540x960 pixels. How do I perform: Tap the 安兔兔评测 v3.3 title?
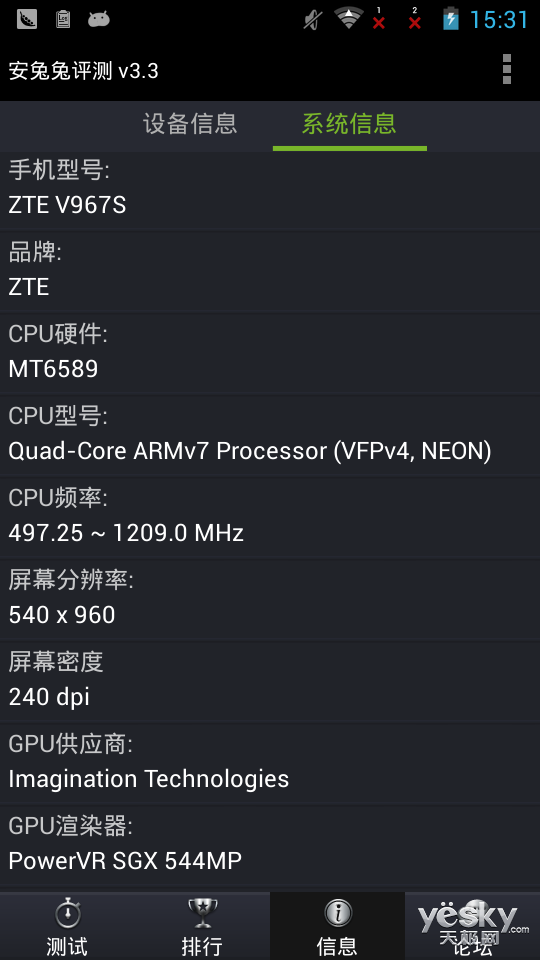tap(84, 72)
